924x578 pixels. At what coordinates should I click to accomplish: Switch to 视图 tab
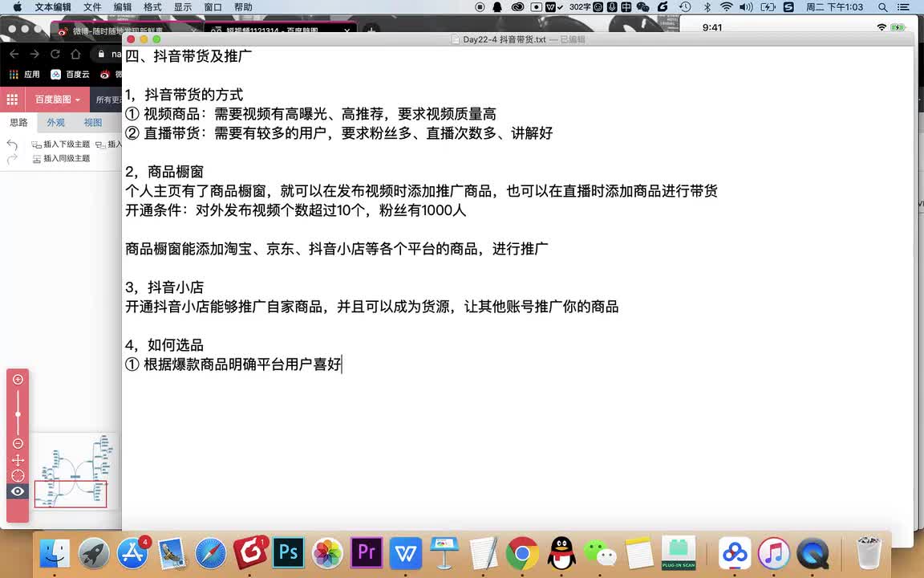[93, 123]
